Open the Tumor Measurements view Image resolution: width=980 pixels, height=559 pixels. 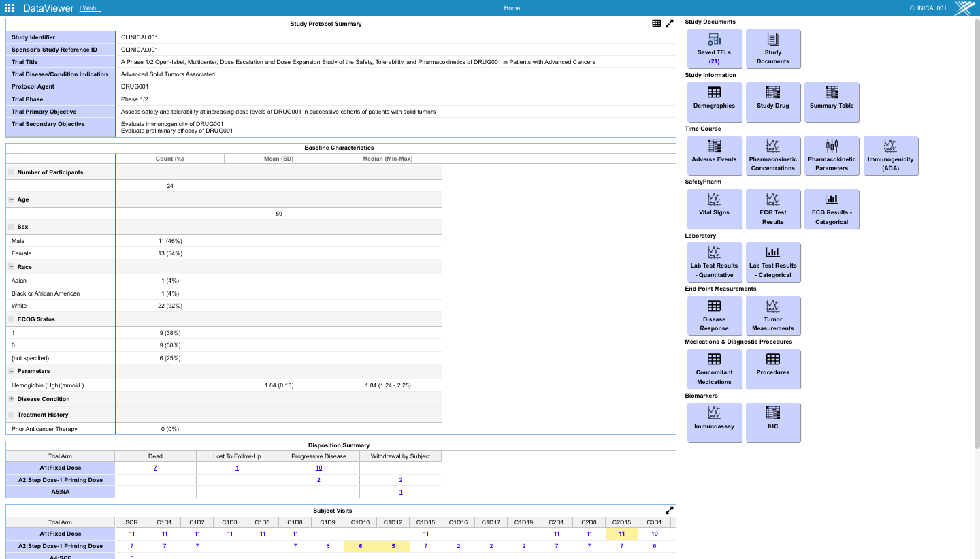point(772,315)
